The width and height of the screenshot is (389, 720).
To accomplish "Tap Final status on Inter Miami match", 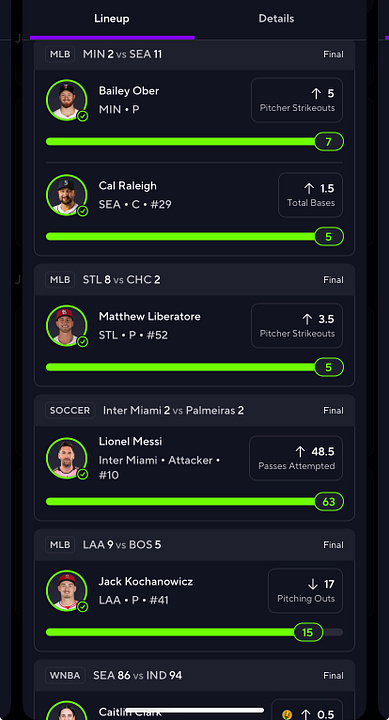I will [333, 411].
